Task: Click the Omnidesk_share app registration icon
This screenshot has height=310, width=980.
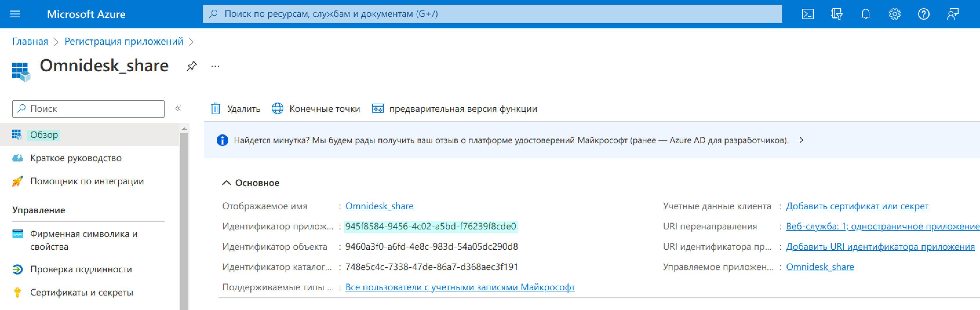Action: (x=21, y=72)
